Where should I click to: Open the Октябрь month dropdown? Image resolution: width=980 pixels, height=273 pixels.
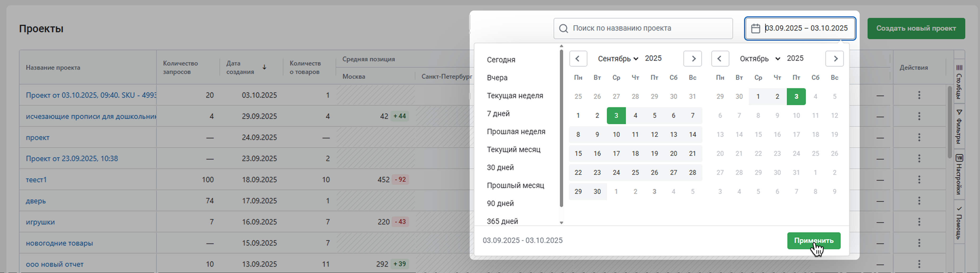coord(760,59)
